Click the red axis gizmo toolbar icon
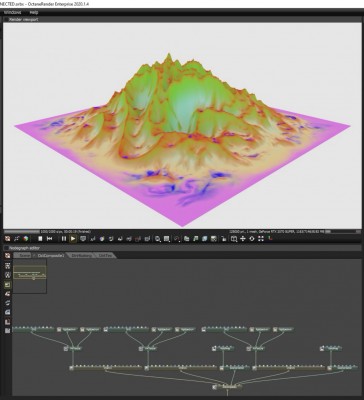Image resolution: width=364 pixels, height=400 pixels. [x=270, y=239]
